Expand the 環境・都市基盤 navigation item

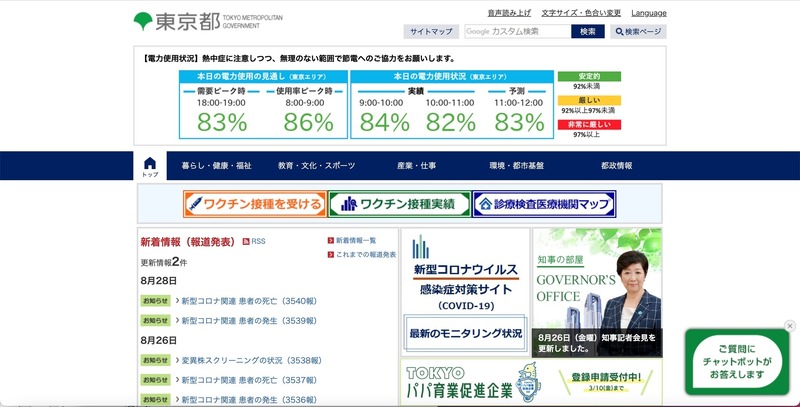tap(516, 166)
